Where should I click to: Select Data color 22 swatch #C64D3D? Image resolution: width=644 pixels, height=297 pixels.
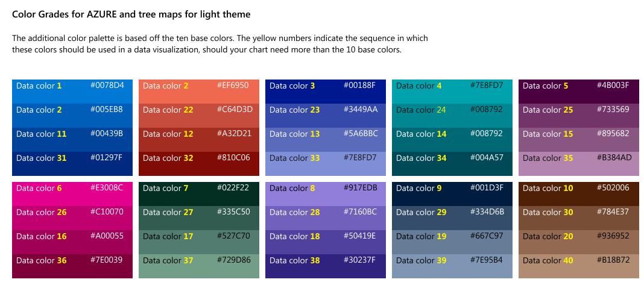click(199, 115)
